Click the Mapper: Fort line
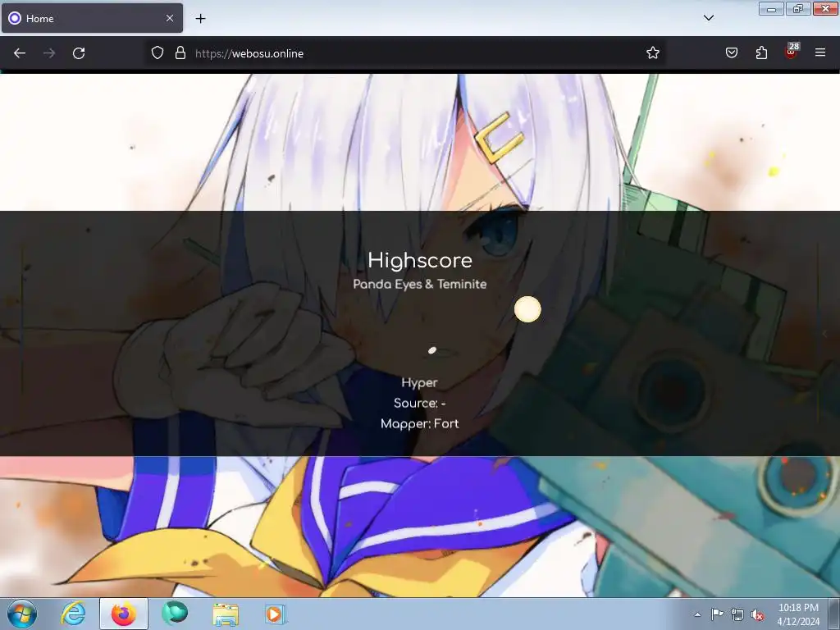 pos(419,424)
